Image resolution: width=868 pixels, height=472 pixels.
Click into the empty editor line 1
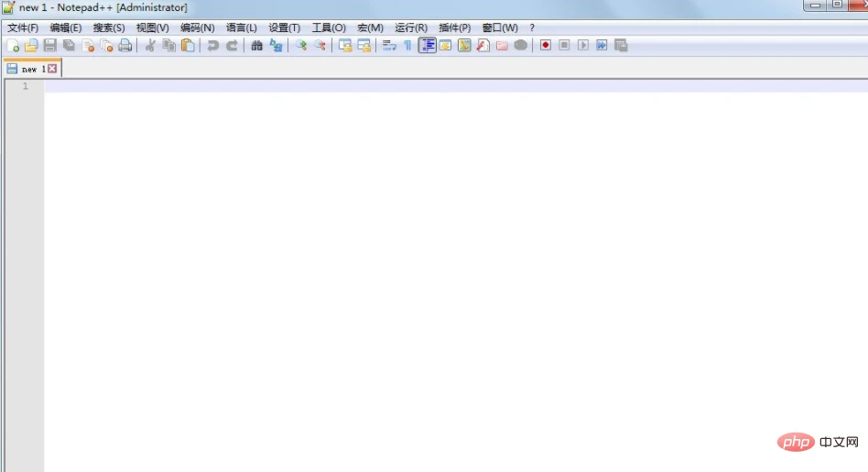(x=366, y=86)
